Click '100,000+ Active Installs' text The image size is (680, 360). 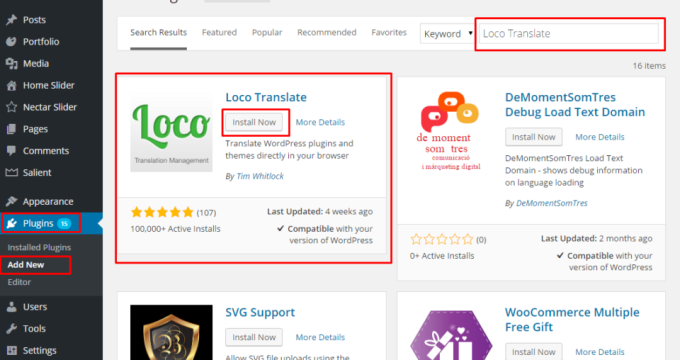coord(175,229)
